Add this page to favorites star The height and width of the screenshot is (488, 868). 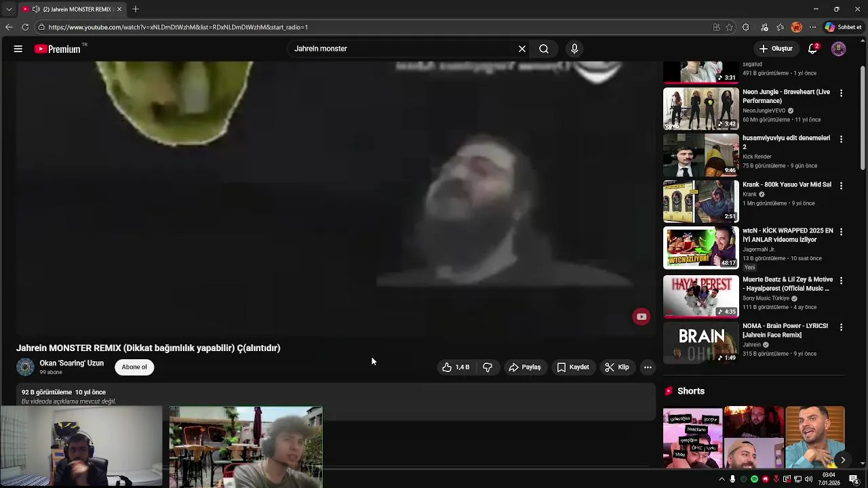click(x=730, y=27)
